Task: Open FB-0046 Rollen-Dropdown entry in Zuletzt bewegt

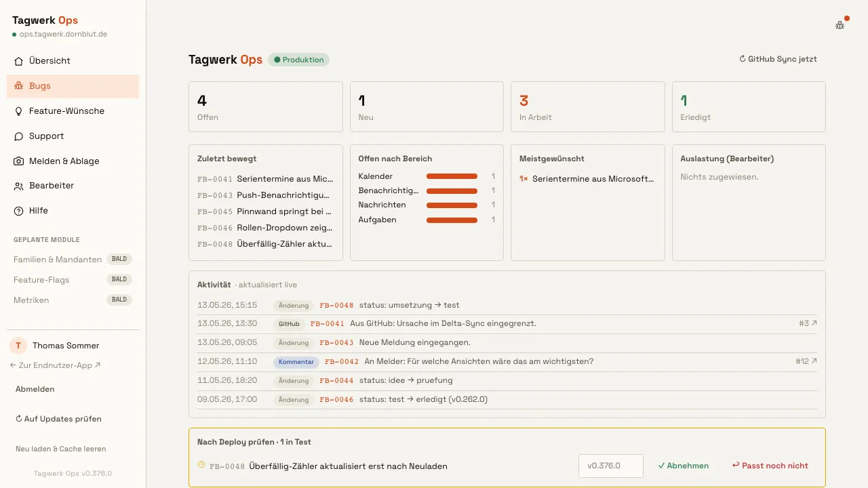Action: [x=265, y=228]
